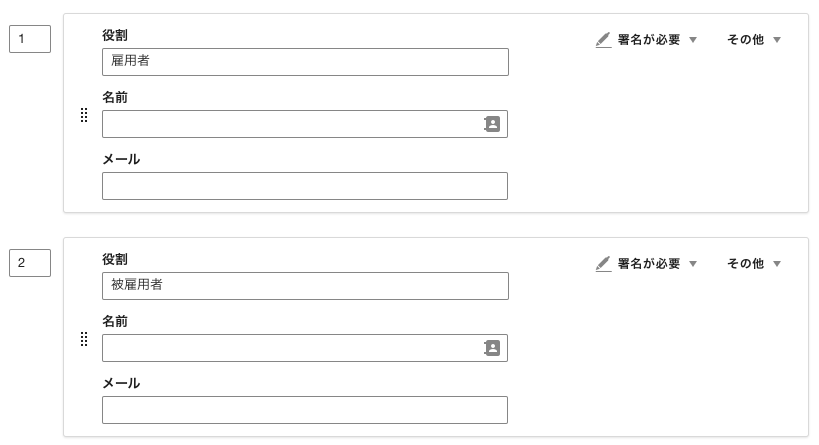The image size is (819, 445).
Task: Grab drag handle of recipient 2 card
Action: tap(84, 339)
